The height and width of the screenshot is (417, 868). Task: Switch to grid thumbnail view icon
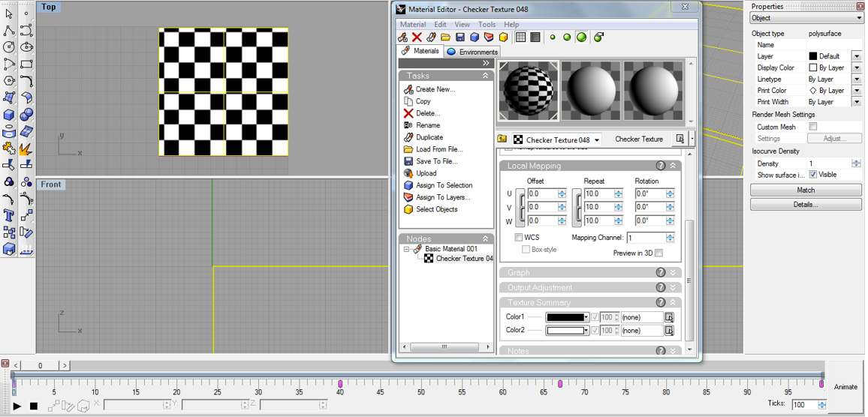[520, 37]
